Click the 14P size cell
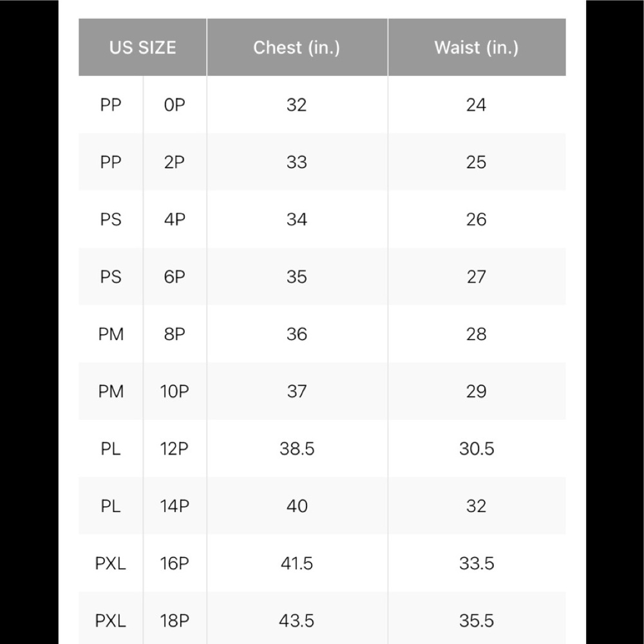This screenshot has height=644, width=644. click(175, 506)
